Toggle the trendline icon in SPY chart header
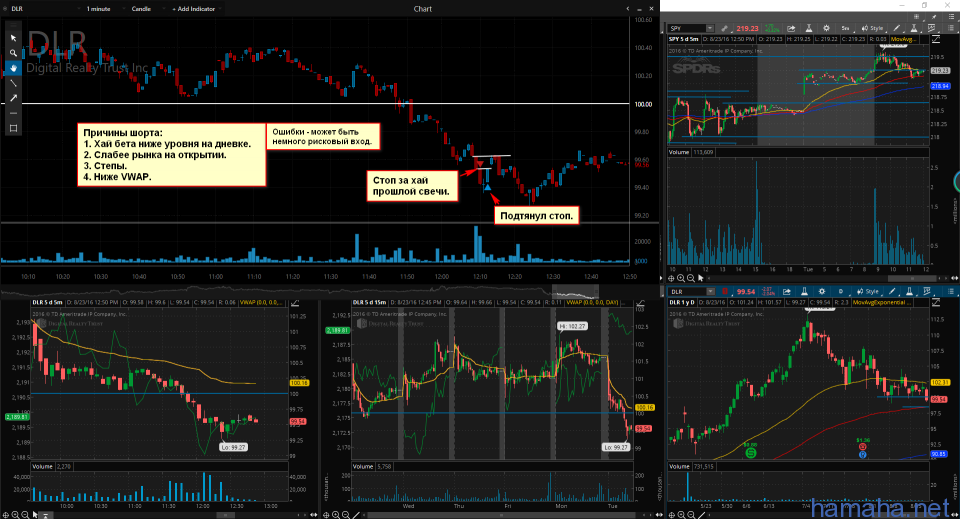This screenshot has height=519, width=960. [x=936, y=39]
